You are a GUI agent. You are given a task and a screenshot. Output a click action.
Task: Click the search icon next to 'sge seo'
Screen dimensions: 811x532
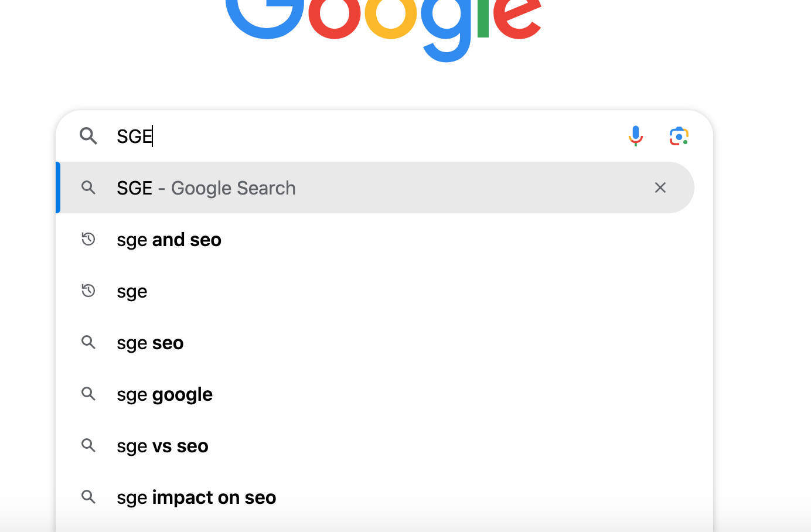[88, 342]
